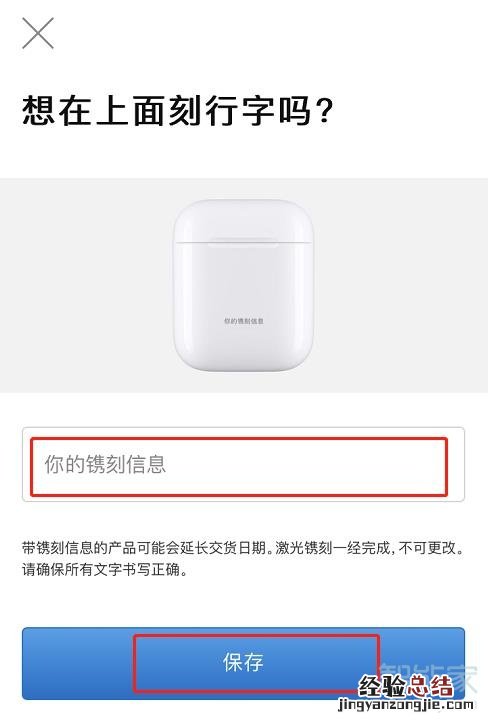Screen dimensions: 488x723
Task: Click the second disclaimer line 请确保所有文字书写正确
Action: [105, 570]
